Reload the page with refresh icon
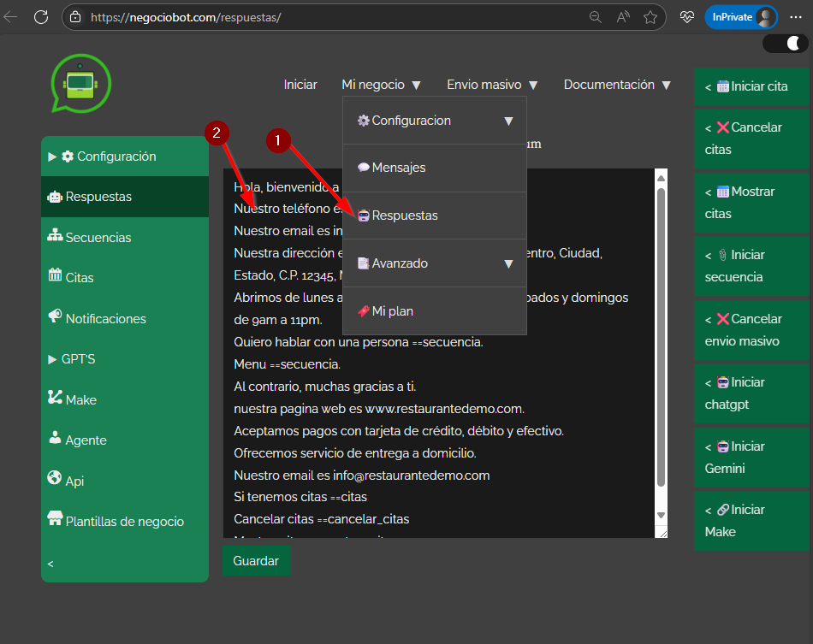Image resolution: width=813 pixels, height=644 pixels. (41, 17)
